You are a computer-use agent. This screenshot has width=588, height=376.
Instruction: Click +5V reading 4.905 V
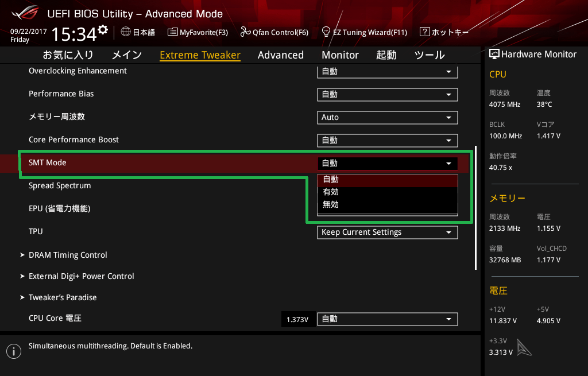(548, 321)
